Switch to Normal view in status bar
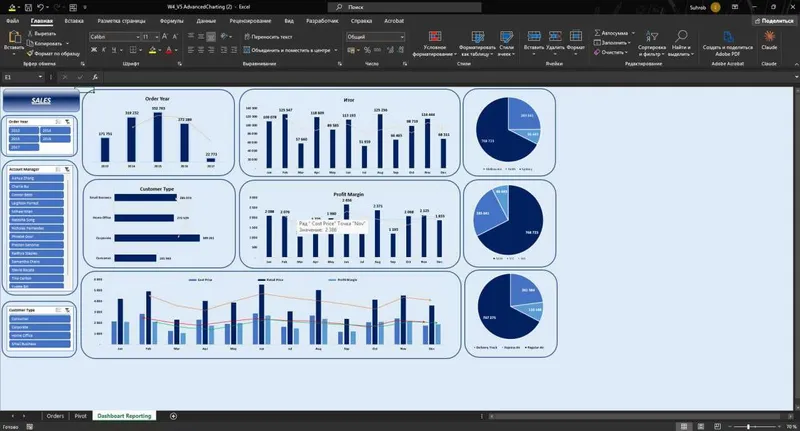800x431 pixels. pyautogui.click(x=684, y=426)
